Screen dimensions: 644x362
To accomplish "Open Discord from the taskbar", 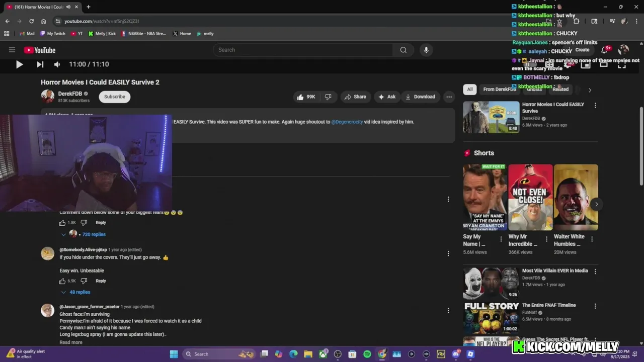I will tap(456, 354).
